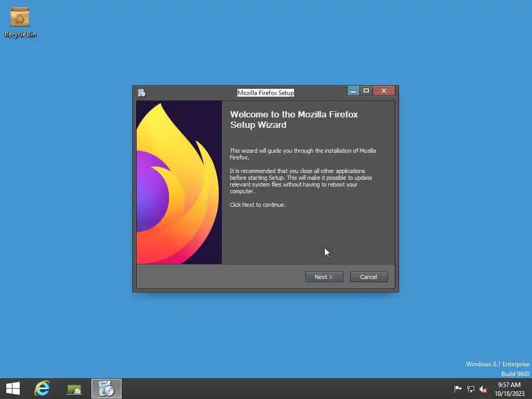Minimize the Mozilla Firefox Setup window
Image resolution: width=532 pixels, height=399 pixels.
point(353,90)
